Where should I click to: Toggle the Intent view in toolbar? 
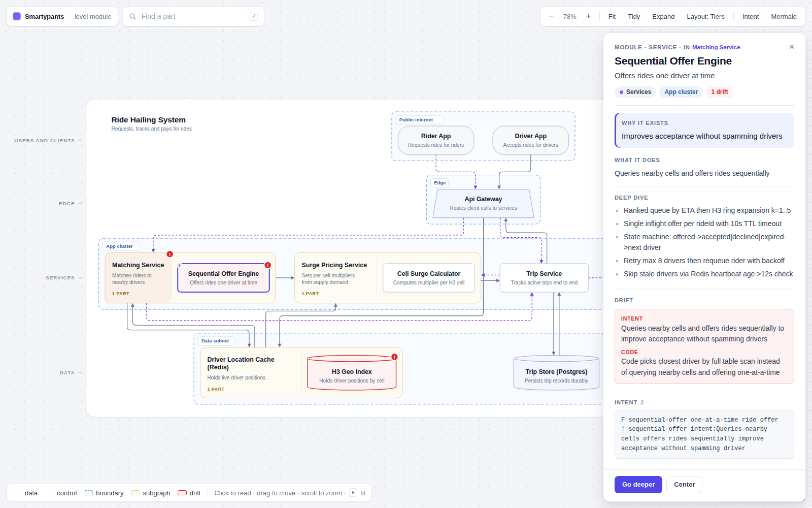(751, 16)
